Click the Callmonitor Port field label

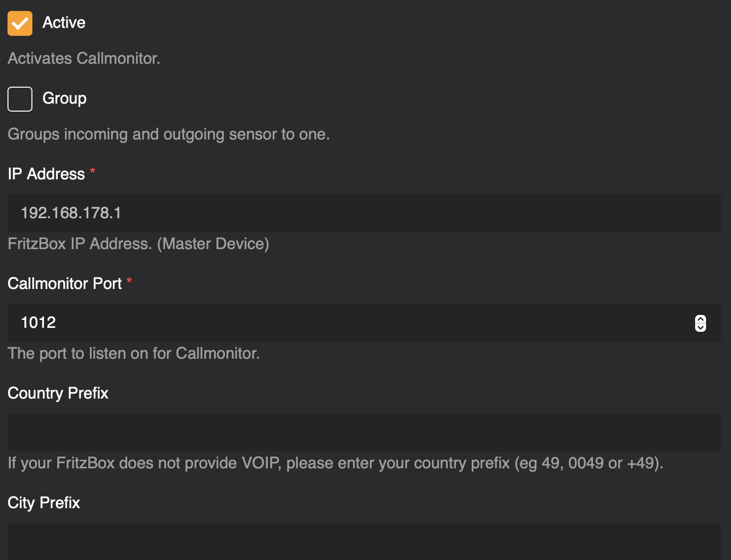click(65, 283)
